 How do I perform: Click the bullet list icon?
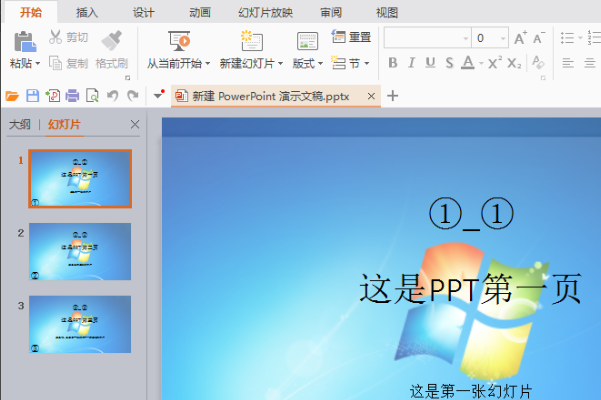coord(568,38)
